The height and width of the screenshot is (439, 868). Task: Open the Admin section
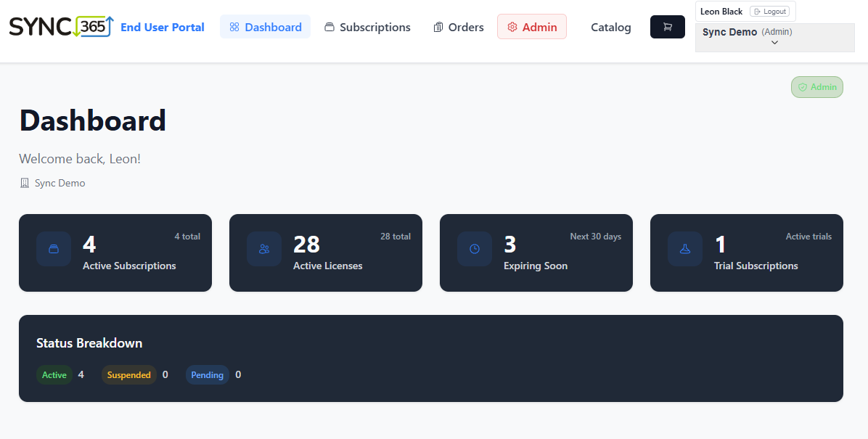[531, 27]
